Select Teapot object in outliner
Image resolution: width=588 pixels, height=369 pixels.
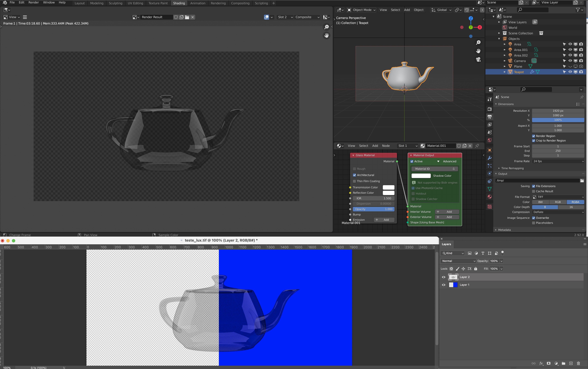pos(519,72)
